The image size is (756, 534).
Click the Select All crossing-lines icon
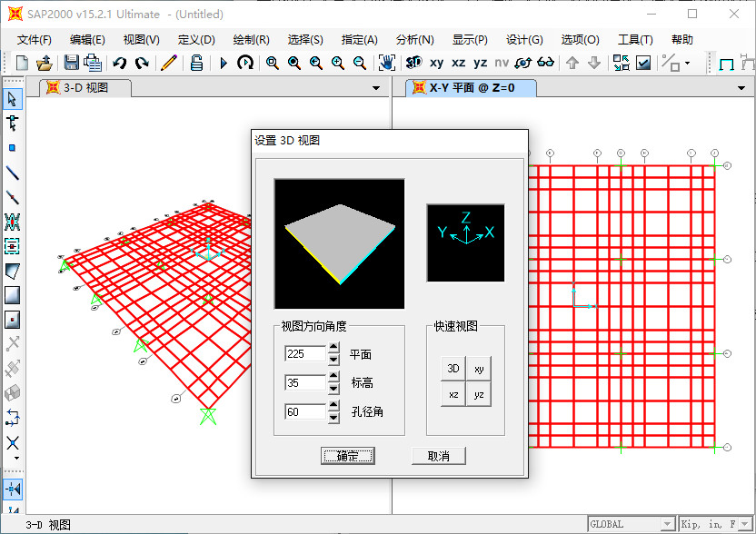click(13, 443)
